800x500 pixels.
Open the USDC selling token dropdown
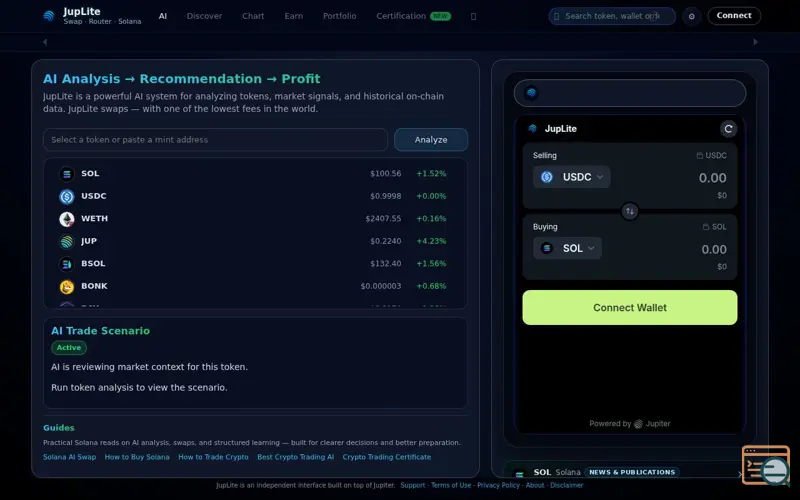coord(571,177)
